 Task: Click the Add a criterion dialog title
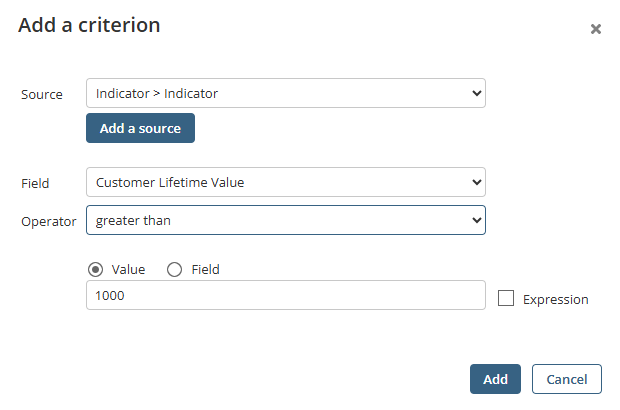pyautogui.click(x=89, y=26)
